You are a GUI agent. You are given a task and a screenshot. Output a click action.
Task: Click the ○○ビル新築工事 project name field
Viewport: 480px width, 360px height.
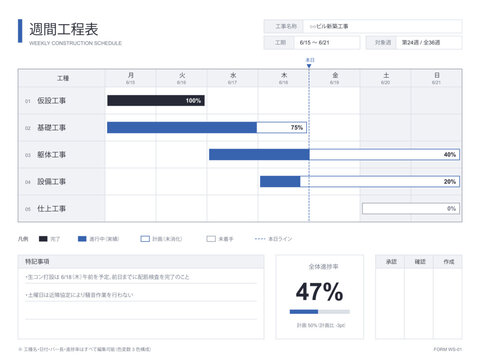coord(382,26)
